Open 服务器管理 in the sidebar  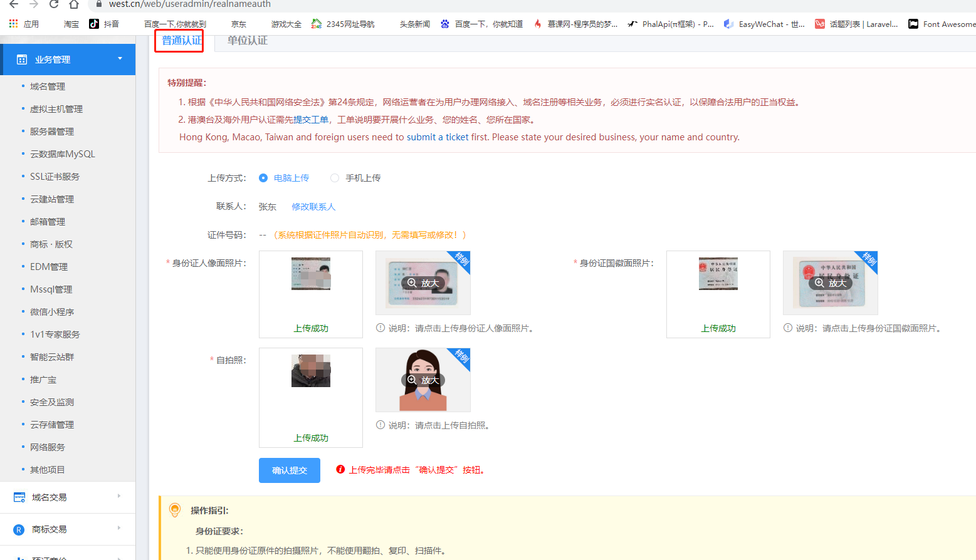[52, 132]
